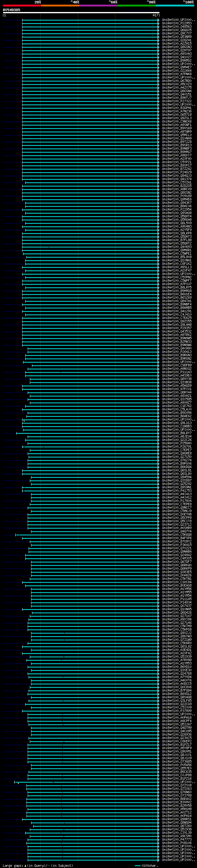Select hit UniRef100_O48563
197x868 pixels.
coord(177,26)
